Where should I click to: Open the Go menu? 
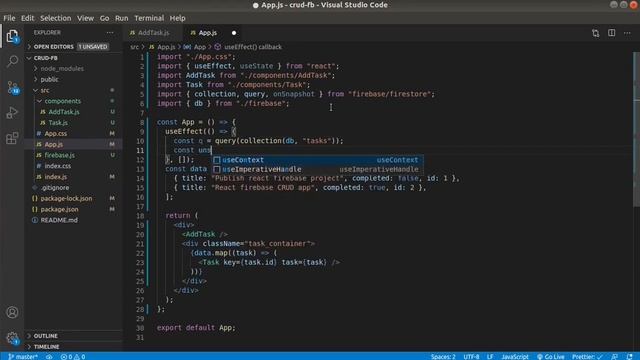click(104, 18)
